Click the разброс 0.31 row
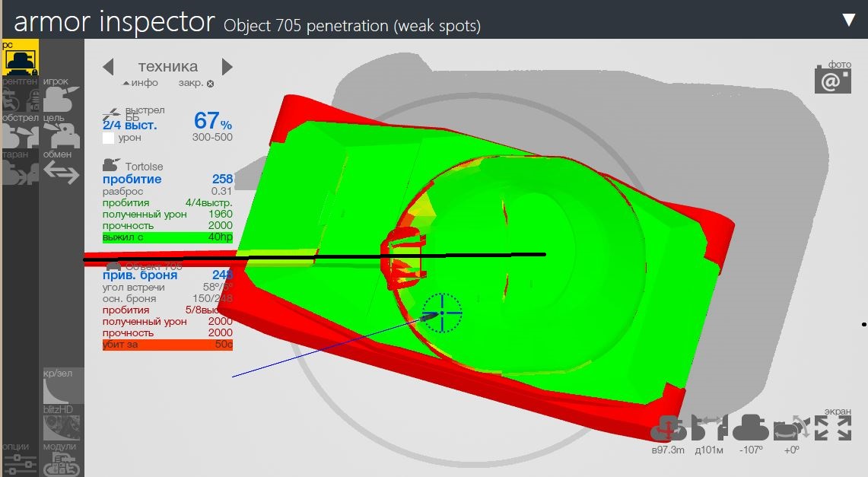Image resolution: width=868 pixels, height=477 pixels. pyautogui.click(x=167, y=192)
